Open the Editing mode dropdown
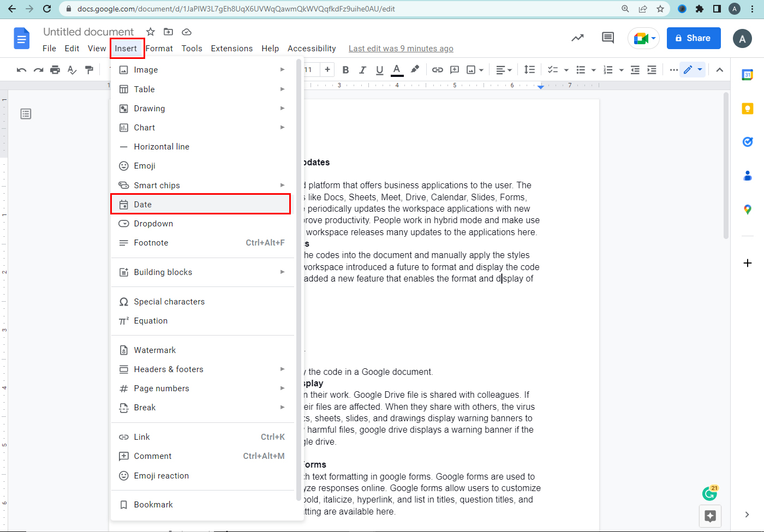This screenshot has height=532, width=764. point(693,69)
